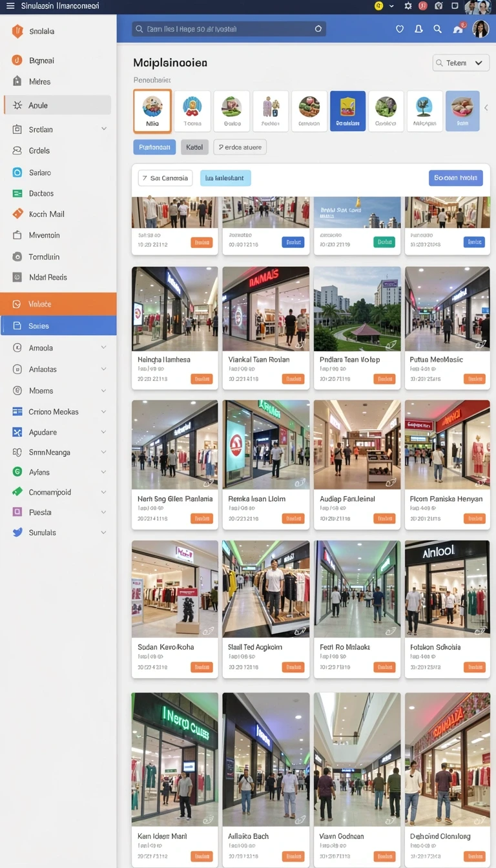Click the Dactens sidebar icon

coord(17,193)
